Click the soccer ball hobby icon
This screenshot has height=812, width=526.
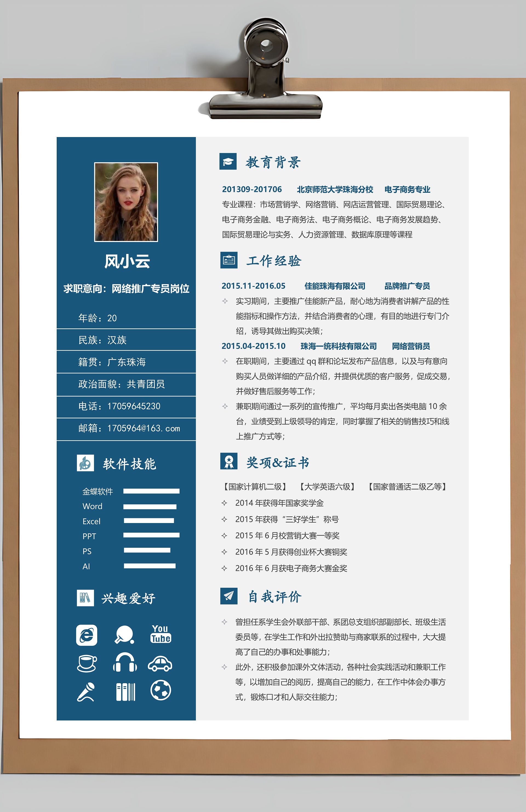pyautogui.click(x=161, y=690)
